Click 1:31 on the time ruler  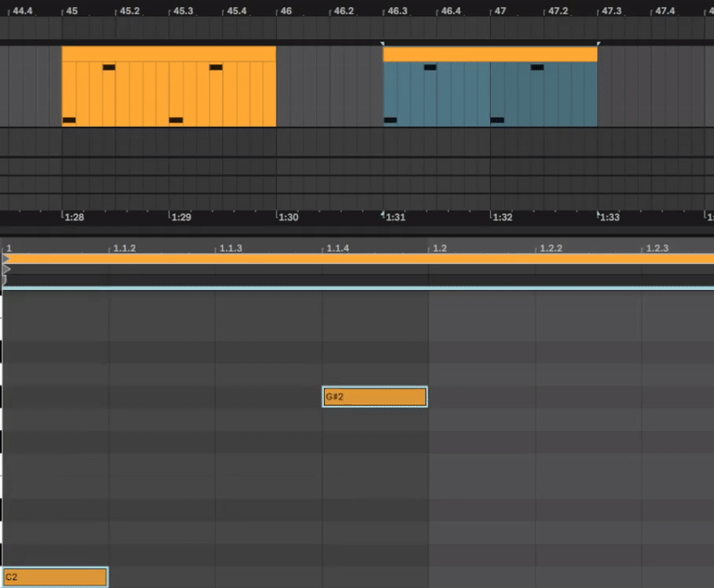395,217
